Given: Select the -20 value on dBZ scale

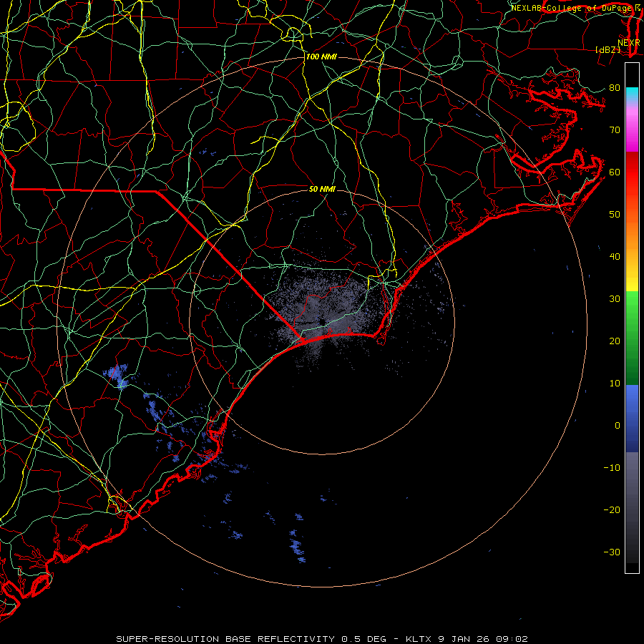Looking at the screenshot, I should click(612, 509).
